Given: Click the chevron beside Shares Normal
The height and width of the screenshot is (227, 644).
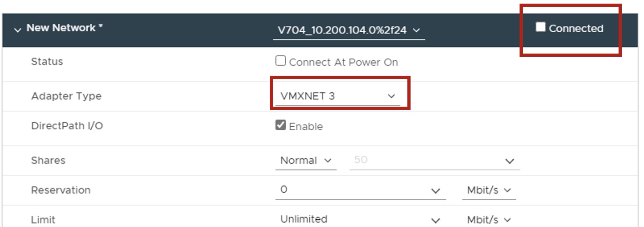Looking at the screenshot, I should (x=328, y=161).
